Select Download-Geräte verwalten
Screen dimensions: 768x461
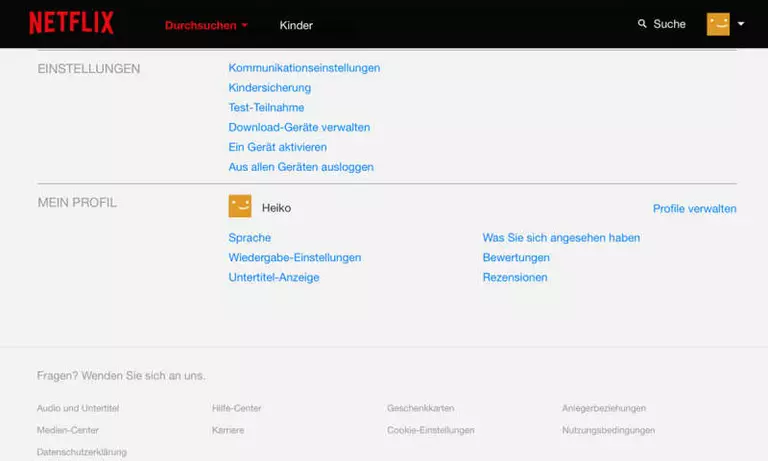coord(299,127)
